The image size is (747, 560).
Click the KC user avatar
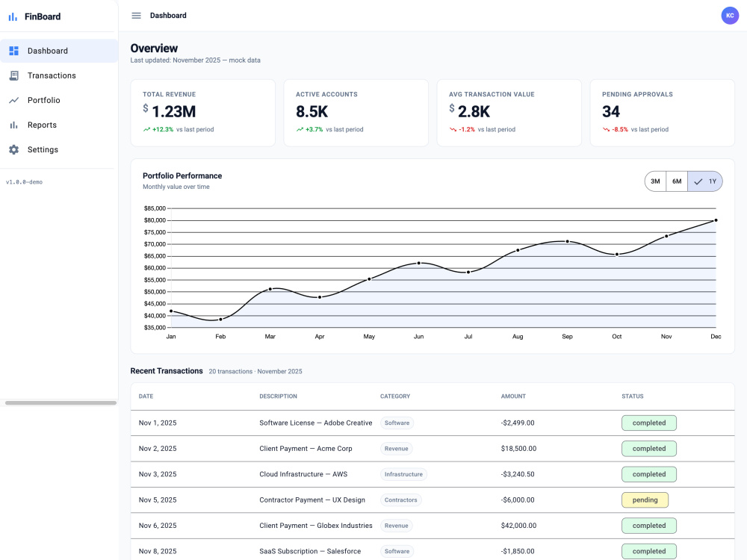730,16
